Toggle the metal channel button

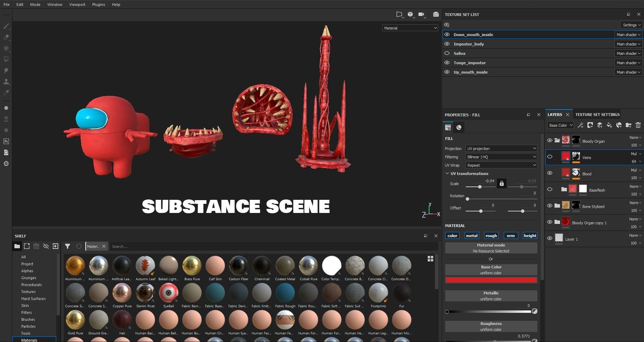[472, 236]
